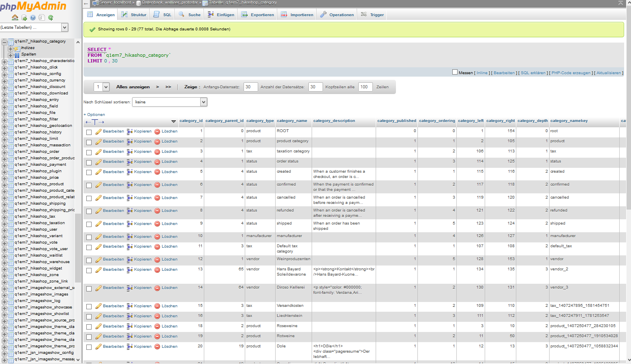The image size is (631, 364).
Task: Enable the Messen profiling checkbox
Action: (455, 72)
